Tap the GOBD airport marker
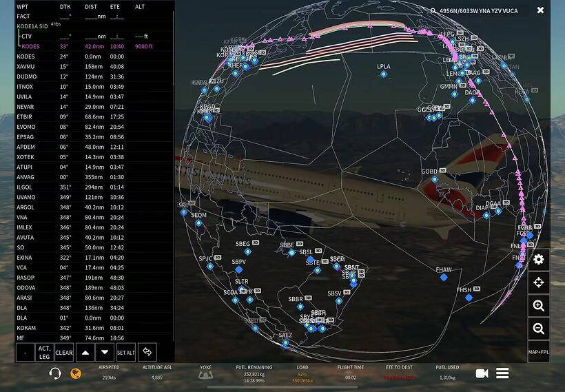 click(435, 179)
